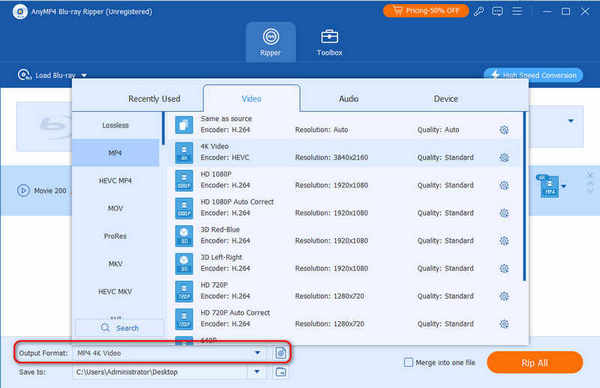Click Rip All button
The image size is (600, 388).
point(535,362)
